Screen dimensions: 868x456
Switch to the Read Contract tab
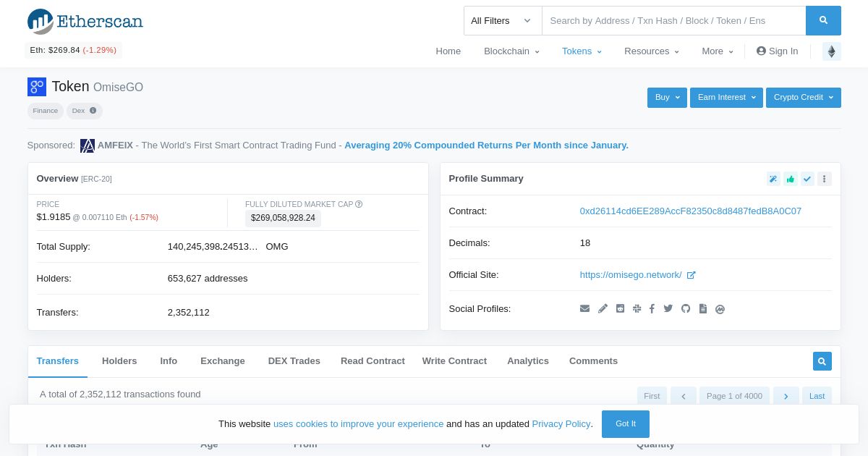pyautogui.click(x=373, y=361)
